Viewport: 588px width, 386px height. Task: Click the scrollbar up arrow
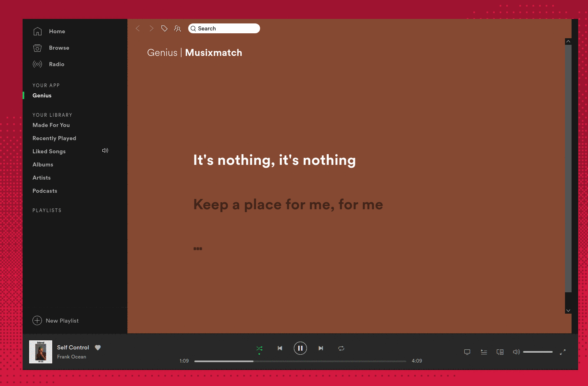coord(568,41)
